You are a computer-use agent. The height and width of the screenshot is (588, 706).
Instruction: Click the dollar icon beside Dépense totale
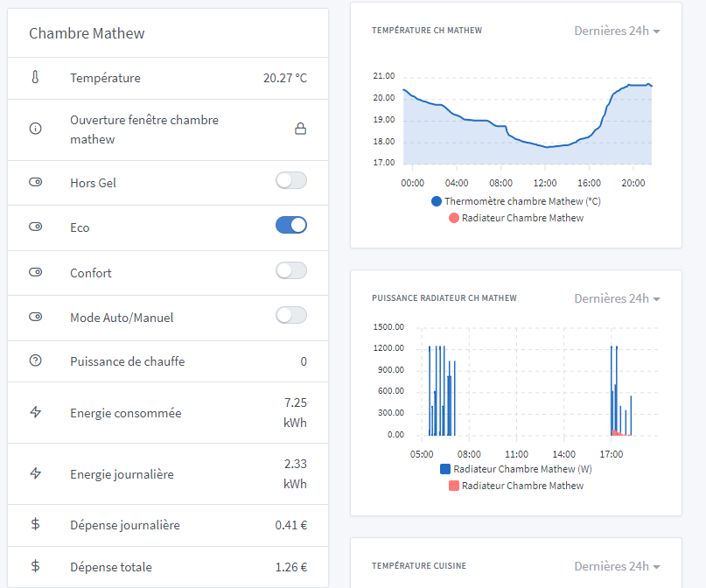(x=35, y=567)
